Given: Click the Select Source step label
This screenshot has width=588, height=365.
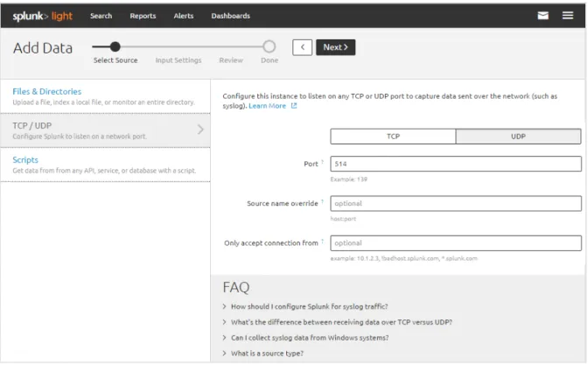Looking at the screenshot, I should point(115,60).
